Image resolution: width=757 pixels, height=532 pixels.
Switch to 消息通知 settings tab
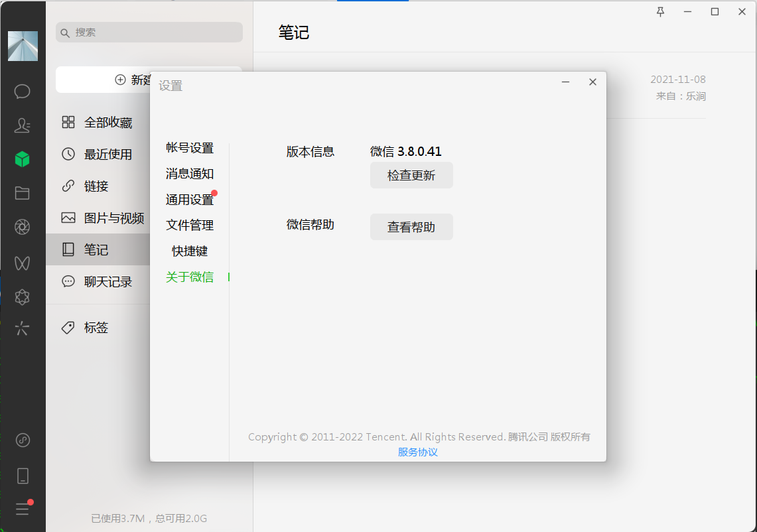point(190,174)
